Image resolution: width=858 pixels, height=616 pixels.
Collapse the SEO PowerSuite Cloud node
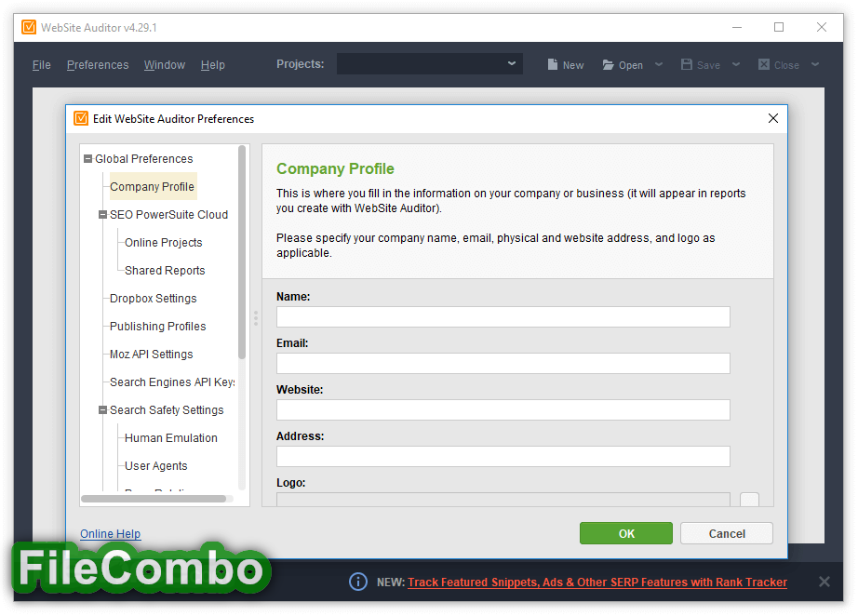click(x=102, y=214)
